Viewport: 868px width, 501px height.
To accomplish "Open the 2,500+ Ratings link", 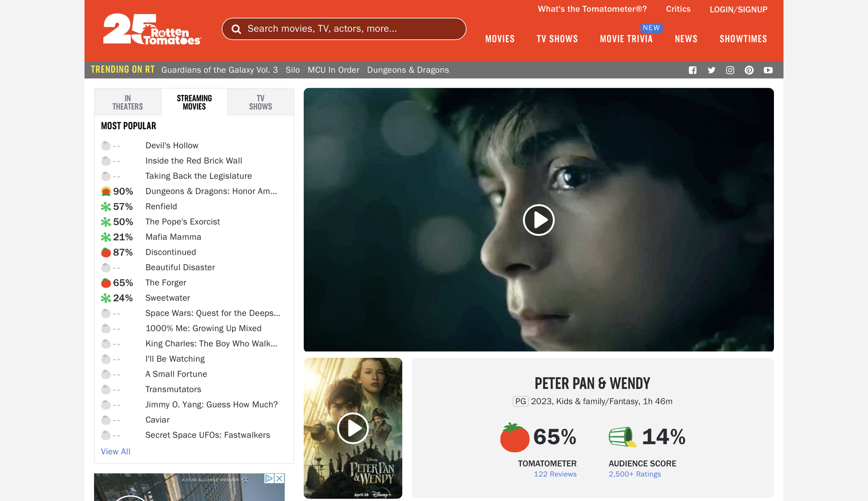I will [635, 474].
